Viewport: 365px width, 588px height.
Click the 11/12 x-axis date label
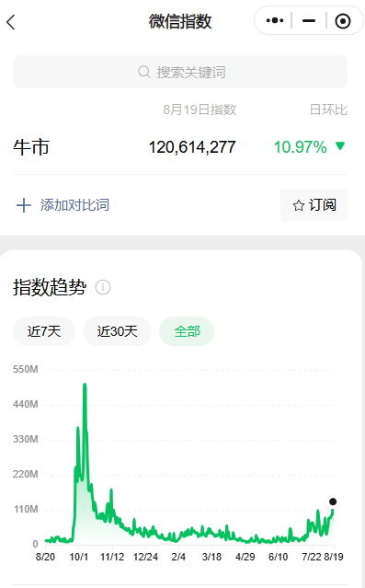tap(112, 557)
